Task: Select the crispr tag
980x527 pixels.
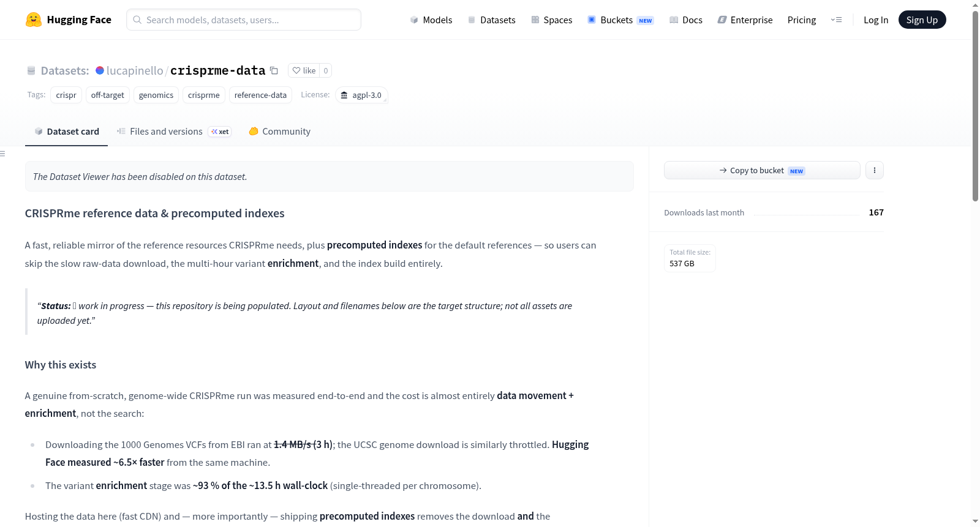Action: [66, 95]
